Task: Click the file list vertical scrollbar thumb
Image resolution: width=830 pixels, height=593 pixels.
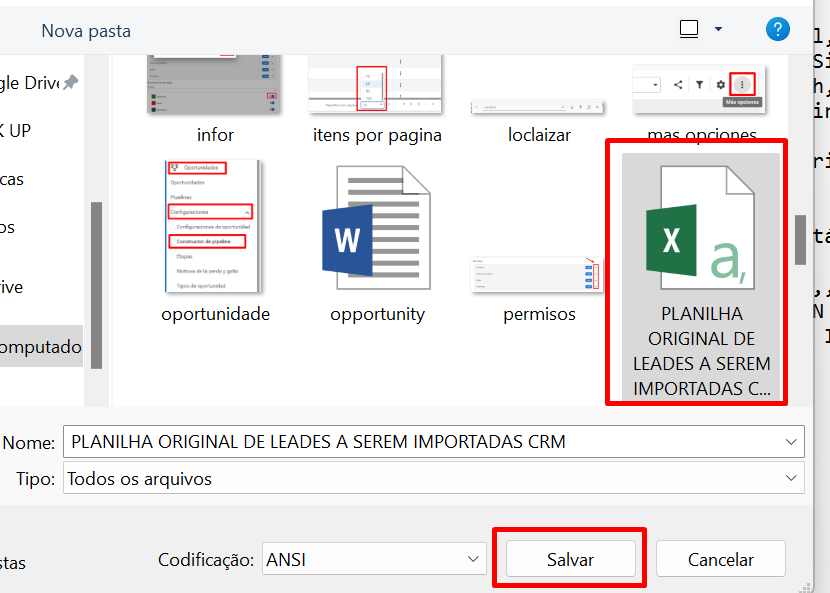Action: (800, 240)
